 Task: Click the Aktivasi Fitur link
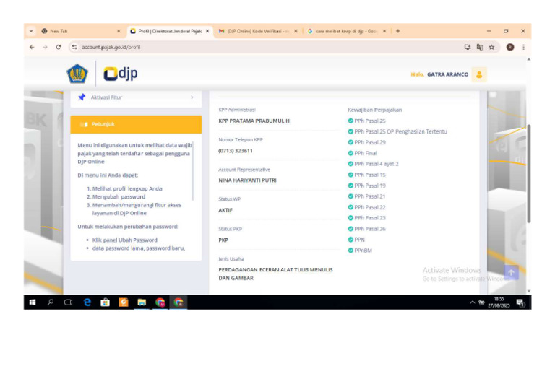click(x=106, y=97)
